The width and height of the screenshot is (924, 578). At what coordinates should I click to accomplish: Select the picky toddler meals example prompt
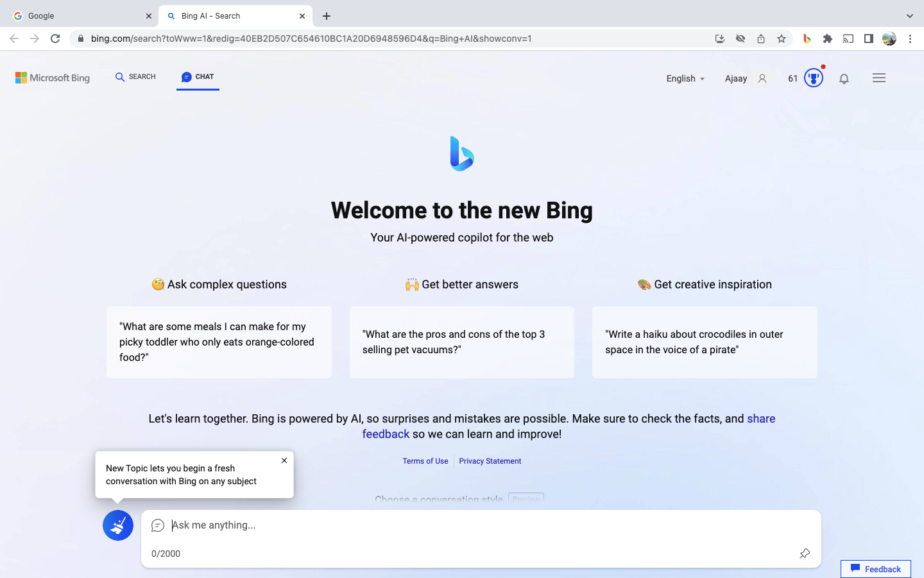tap(219, 342)
